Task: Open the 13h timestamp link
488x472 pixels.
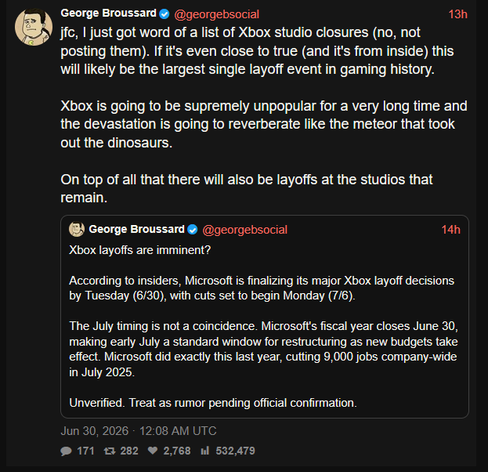Action: [x=458, y=14]
